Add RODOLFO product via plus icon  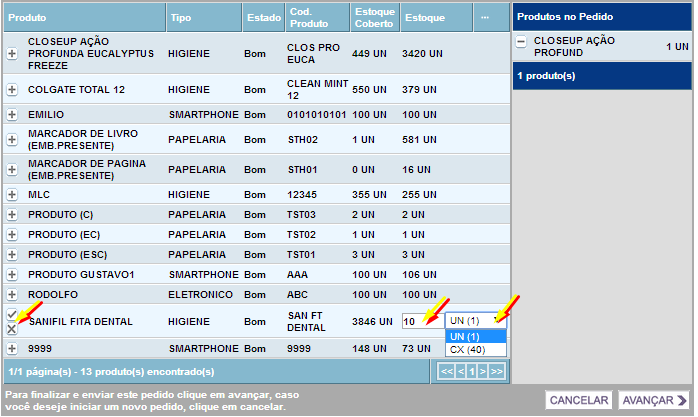click(12, 295)
